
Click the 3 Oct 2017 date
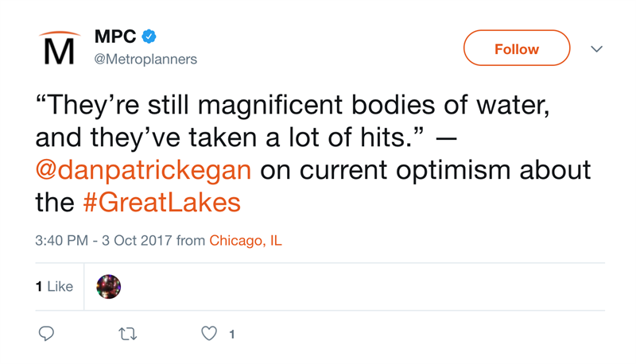click(137, 241)
